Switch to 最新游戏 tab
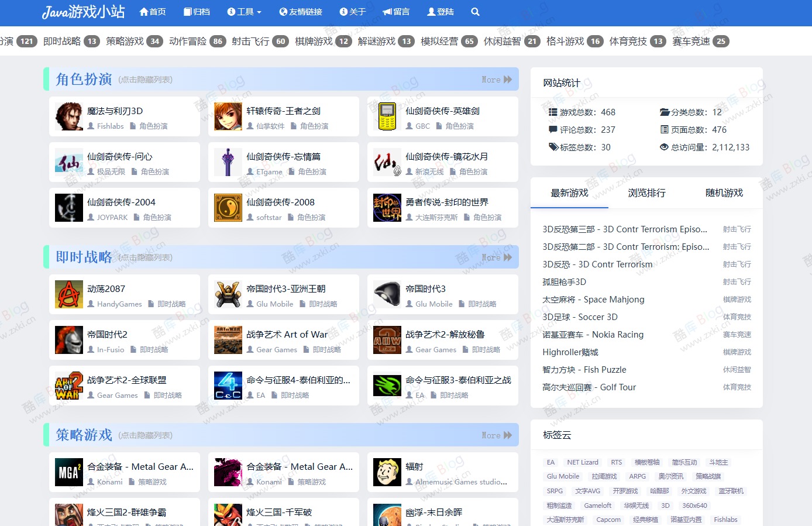The image size is (812, 526). [569, 192]
